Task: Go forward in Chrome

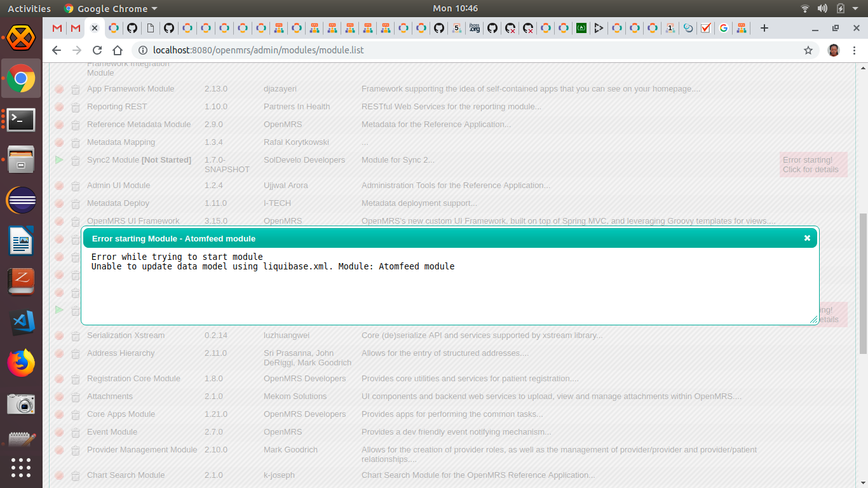Action: pos(77,50)
